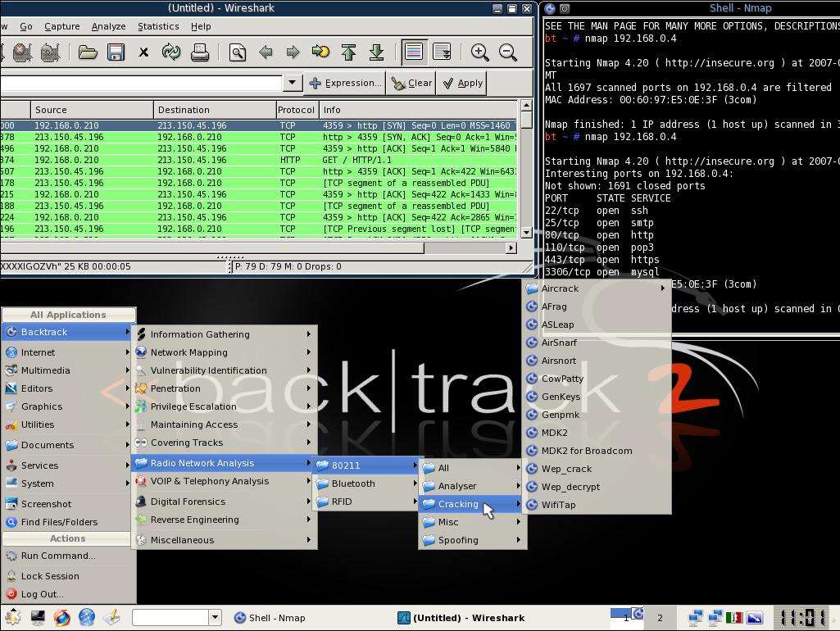This screenshot has height=631, width=840.
Task: Restart the running capture in Wireshark toolbar
Action: [x=50, y=52]
